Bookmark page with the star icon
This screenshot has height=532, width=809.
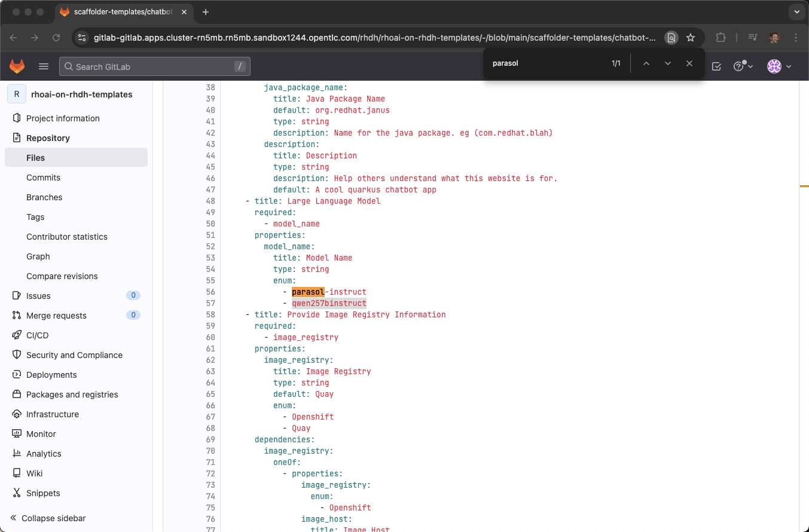691,38
